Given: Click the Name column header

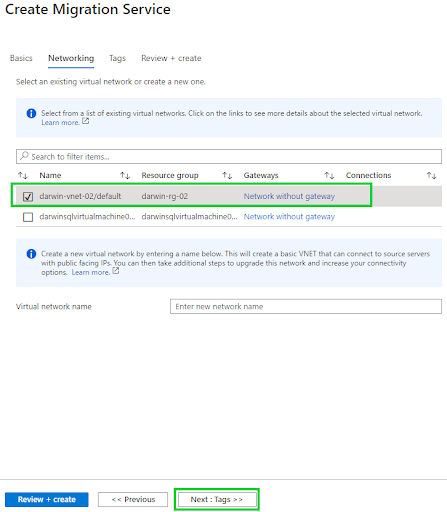Looking at the screenshot, I should [x=50, y=175].
